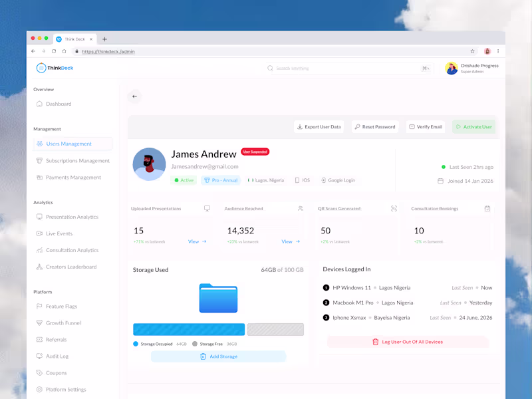Click the blue storage occupied bar
The image size is (532, 399).
pos(189,329)
